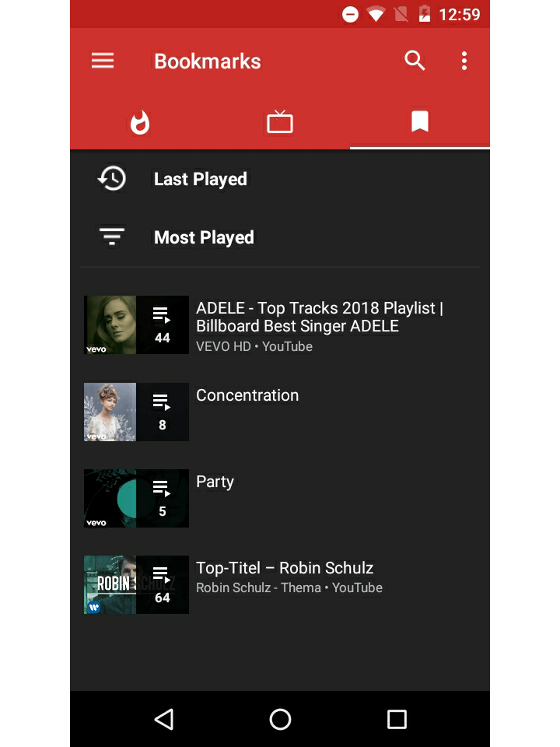The image size is (560, 747).
Task: Open ADELE Top Tracks 2018 playlist
Action: (280, 325)
